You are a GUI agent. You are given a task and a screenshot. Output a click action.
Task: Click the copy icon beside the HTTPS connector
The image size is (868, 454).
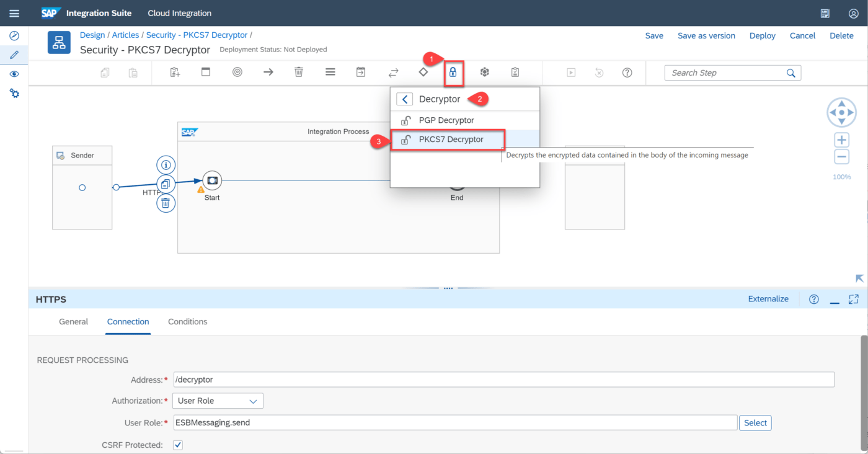[166, 184]
